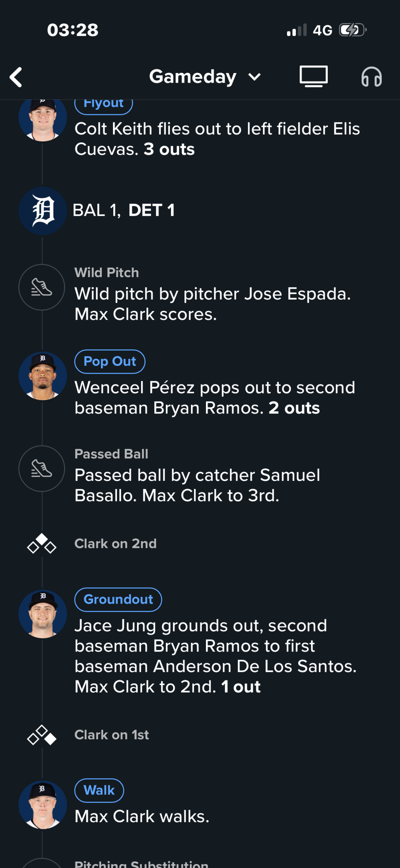
Task: Tap the Max Clark walk headshot
Action: pos(43,805)
